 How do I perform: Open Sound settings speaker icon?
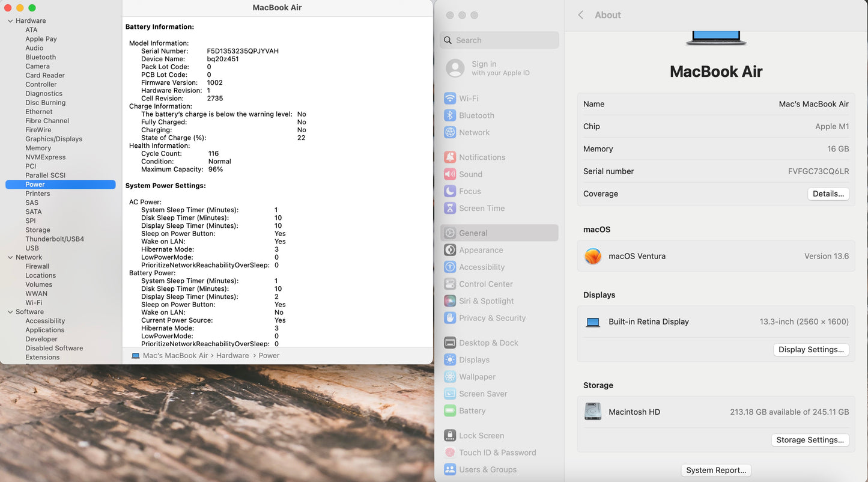click(449, 174)
